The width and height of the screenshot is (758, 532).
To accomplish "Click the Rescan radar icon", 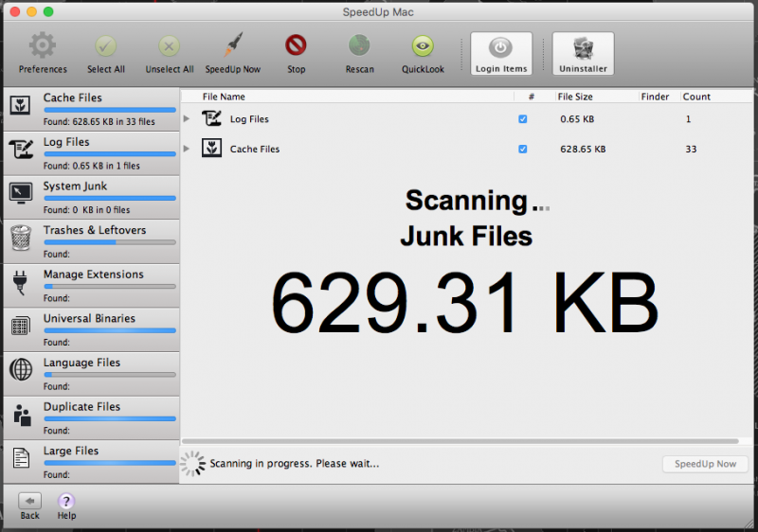I will click(359, 45).
